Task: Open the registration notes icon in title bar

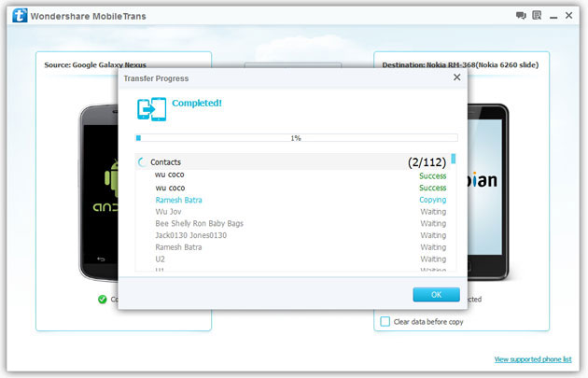Action: point(537,15)
